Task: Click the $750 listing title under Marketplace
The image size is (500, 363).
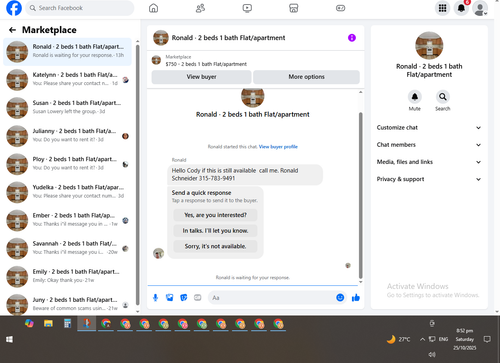Action: coord(206,64)
